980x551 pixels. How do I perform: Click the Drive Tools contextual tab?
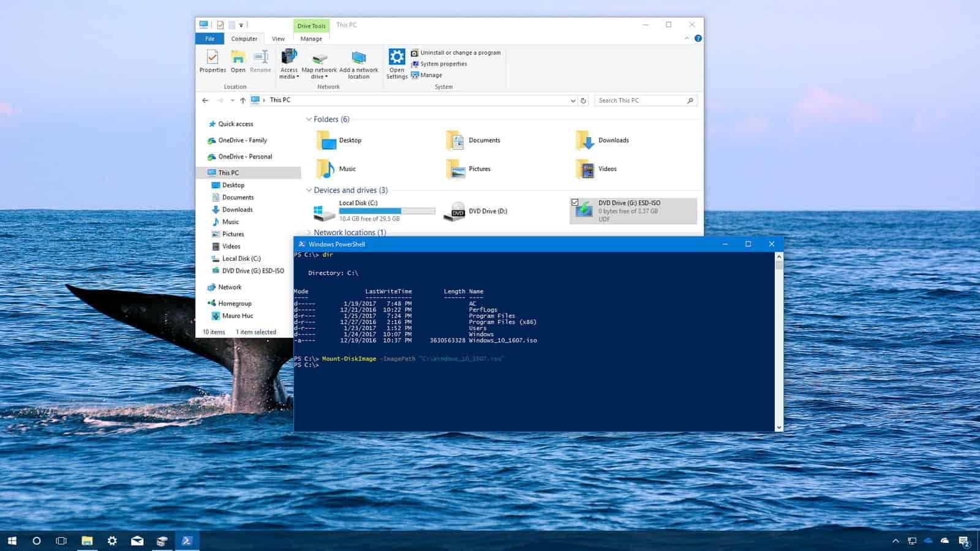pyautogui.click(x=311, y=26)
